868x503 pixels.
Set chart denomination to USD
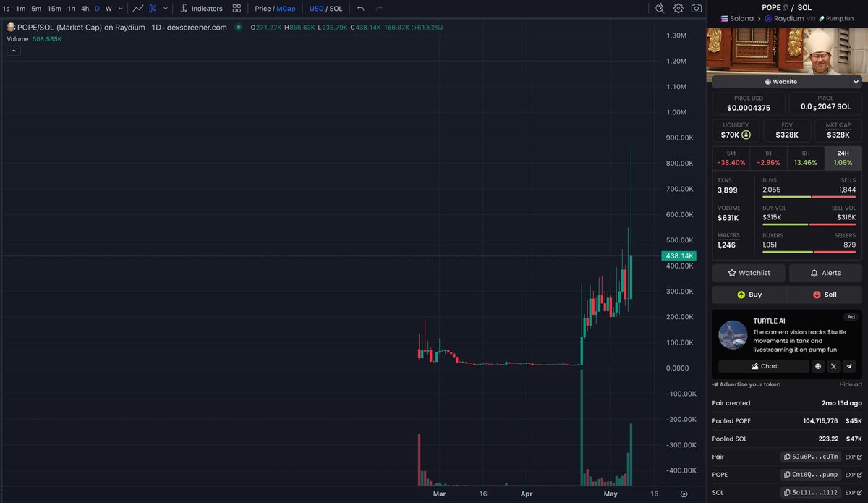coord(316,9)
